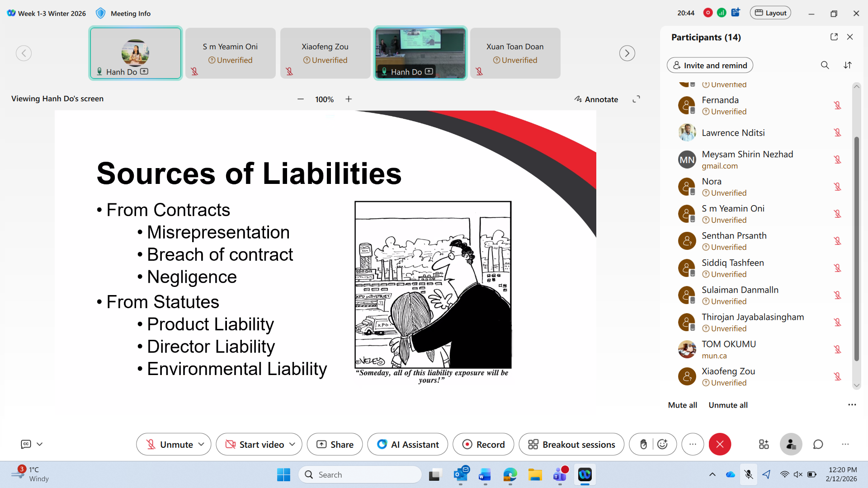Image resolution: width=868 pixels, height=488 pixels.
Task: Enter fullscreen view of shared screen
Action: tap(636, 99)
